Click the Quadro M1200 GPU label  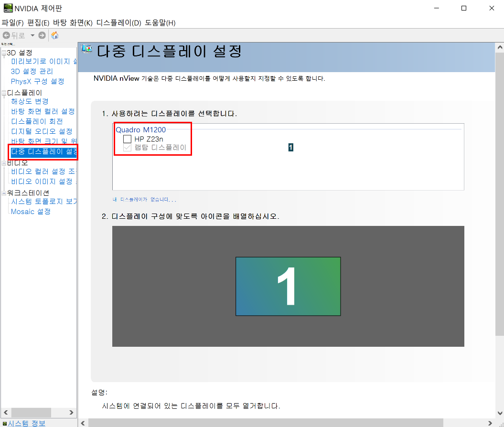pos(141,130)
